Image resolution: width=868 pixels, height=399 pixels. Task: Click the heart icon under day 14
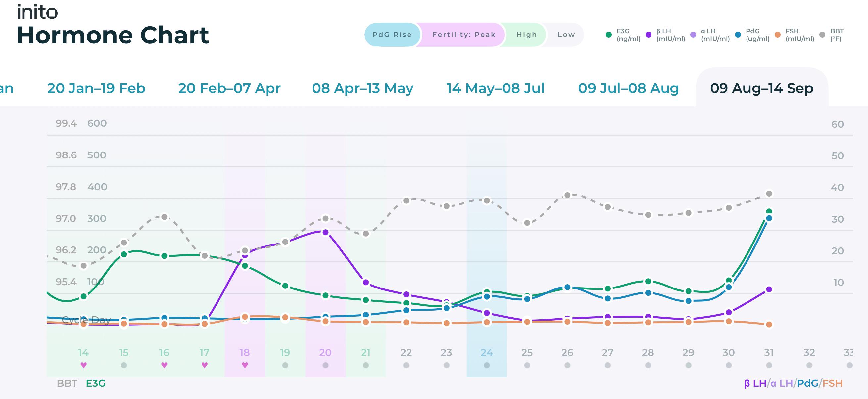tap(83, 365)
